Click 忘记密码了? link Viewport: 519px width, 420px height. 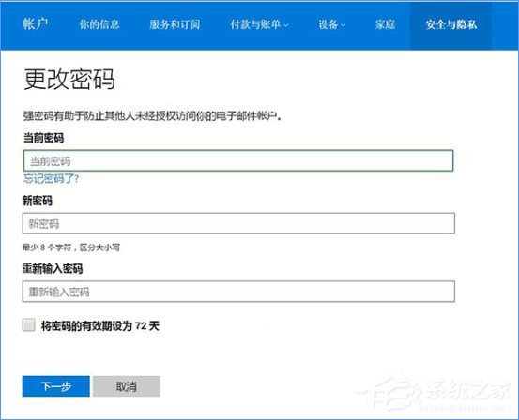click(51, 179)
